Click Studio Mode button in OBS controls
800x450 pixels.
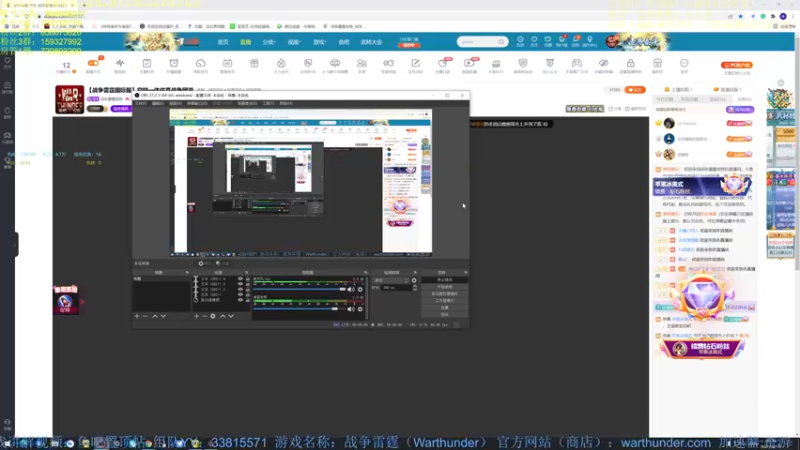[444, 301]
